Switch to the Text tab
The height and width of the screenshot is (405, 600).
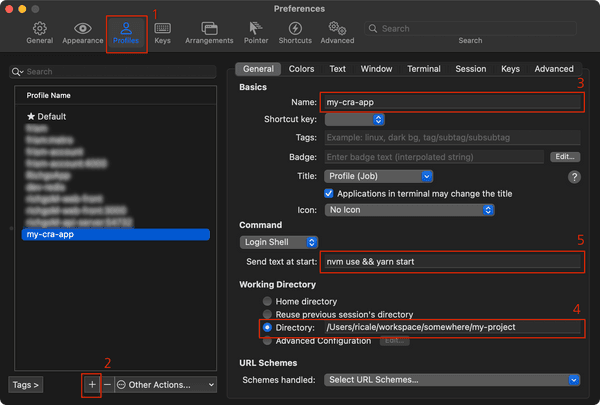click(x=338, y=69)
